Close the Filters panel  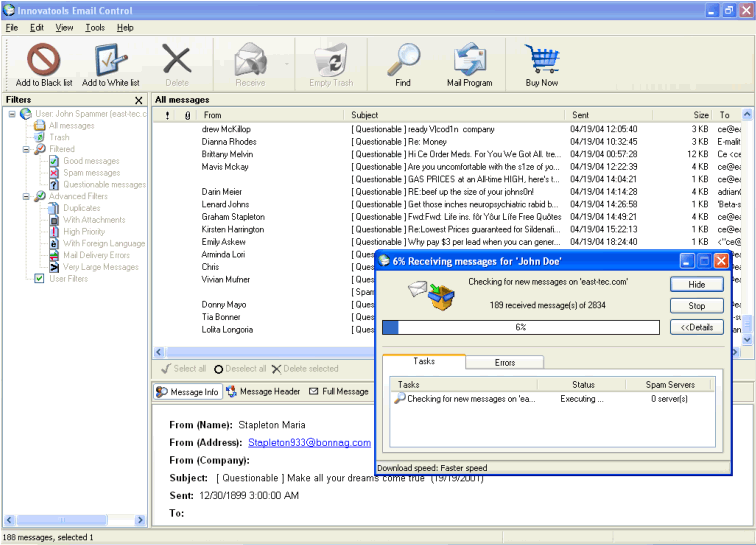pyautogui.click(x=139, y=100)
